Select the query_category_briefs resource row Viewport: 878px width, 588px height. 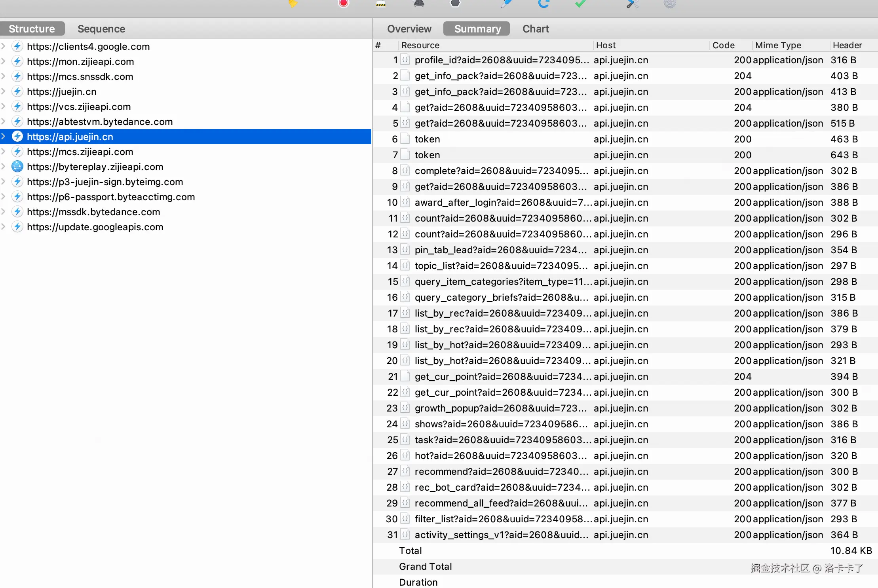click(x=625, y=297)
